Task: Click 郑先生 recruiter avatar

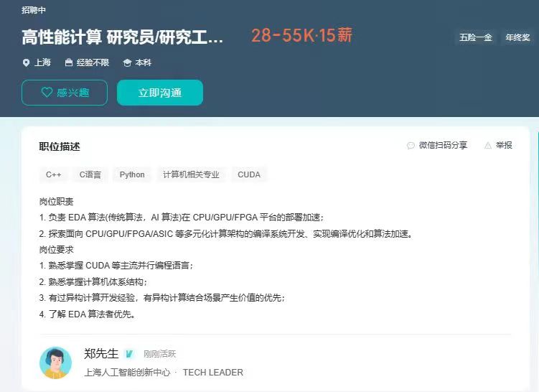Action: click(56, 363)
